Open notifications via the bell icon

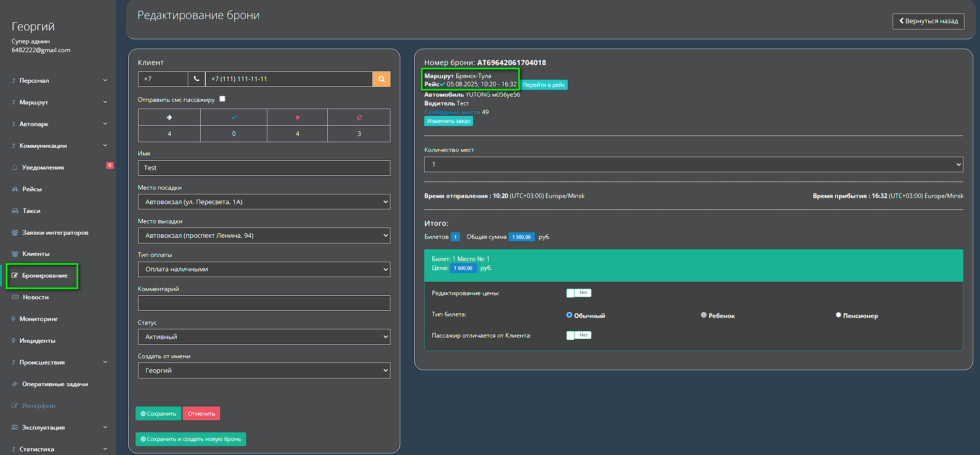pos(14,168)
